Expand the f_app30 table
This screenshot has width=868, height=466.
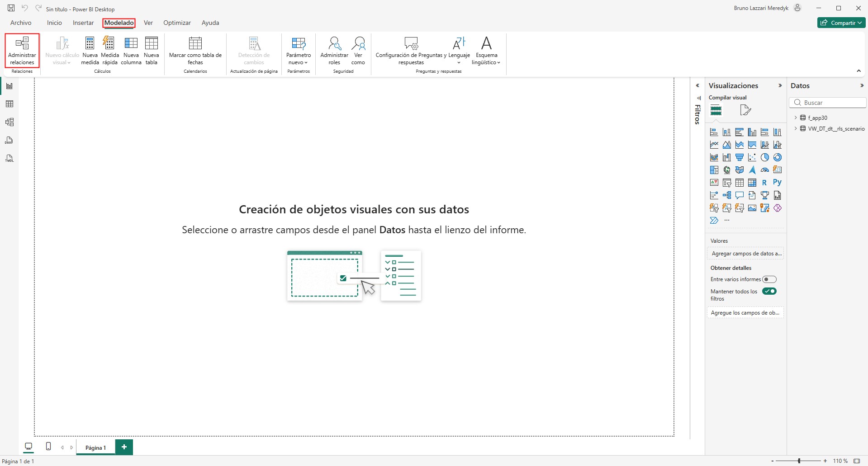point(796,118)
